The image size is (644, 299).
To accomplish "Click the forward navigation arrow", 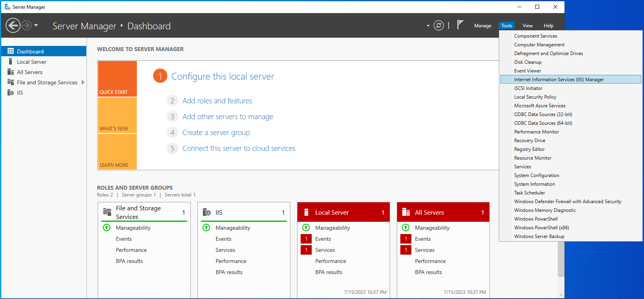I will 27,26.
